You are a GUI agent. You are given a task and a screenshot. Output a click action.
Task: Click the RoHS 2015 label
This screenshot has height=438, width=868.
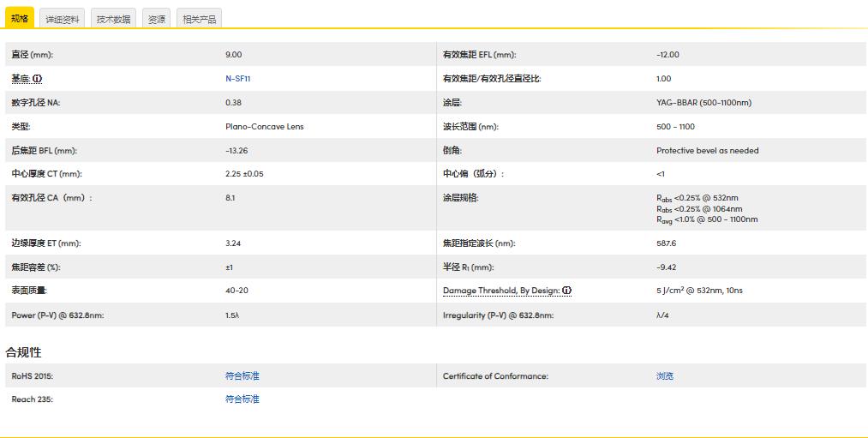32,376
